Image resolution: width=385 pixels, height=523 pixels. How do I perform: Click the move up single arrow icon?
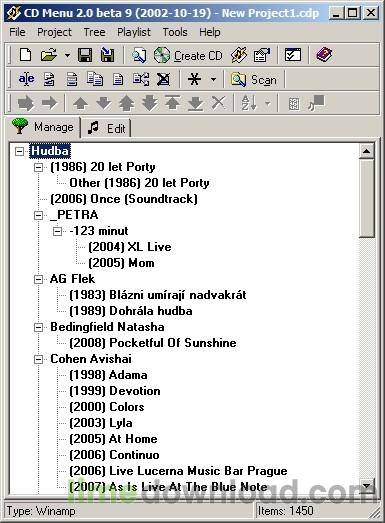point(80,103)
